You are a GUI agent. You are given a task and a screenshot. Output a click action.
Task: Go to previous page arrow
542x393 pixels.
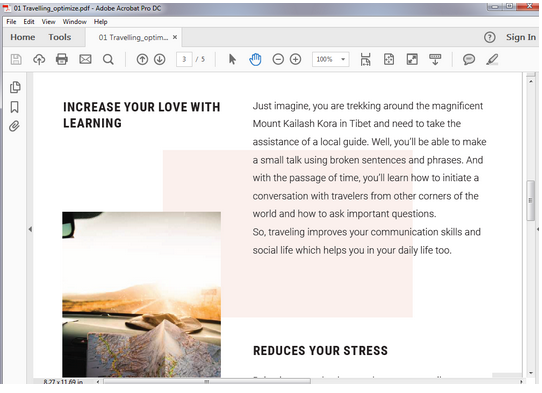(142, 59)
